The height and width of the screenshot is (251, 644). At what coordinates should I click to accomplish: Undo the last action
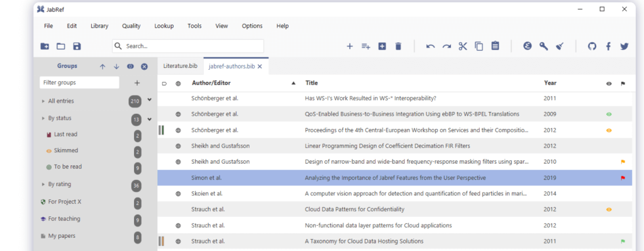[x=430, y=47]
